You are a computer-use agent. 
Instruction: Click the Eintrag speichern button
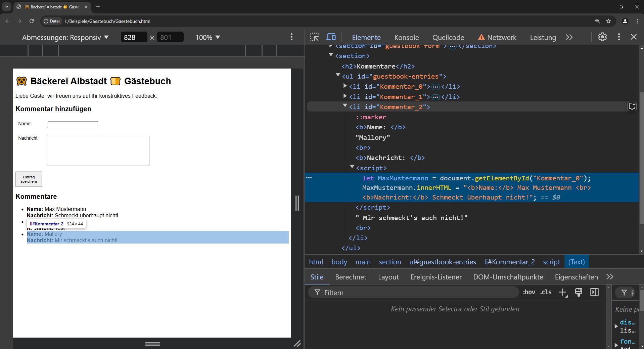point(29,179)
